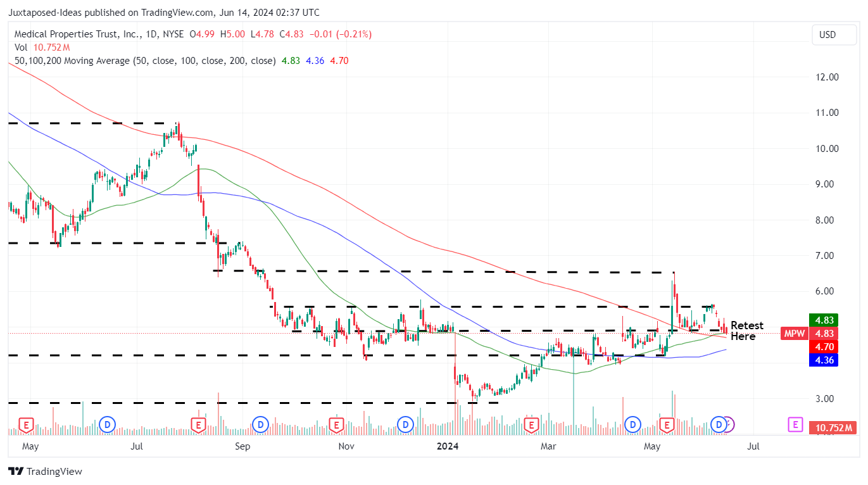Click the 2024 time axis label
The height and width of the screenshot is (485, 868).
(x=447, y=446)
